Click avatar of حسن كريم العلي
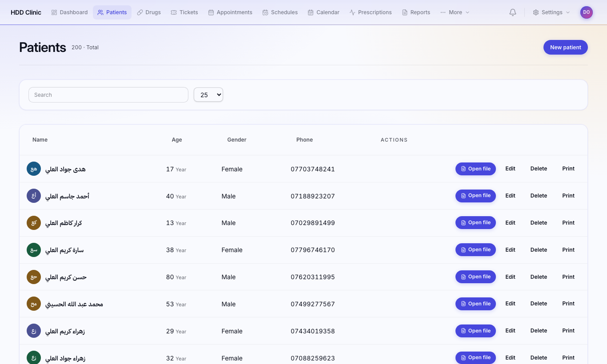Screen dimensions: 607x364 [34, 277]
